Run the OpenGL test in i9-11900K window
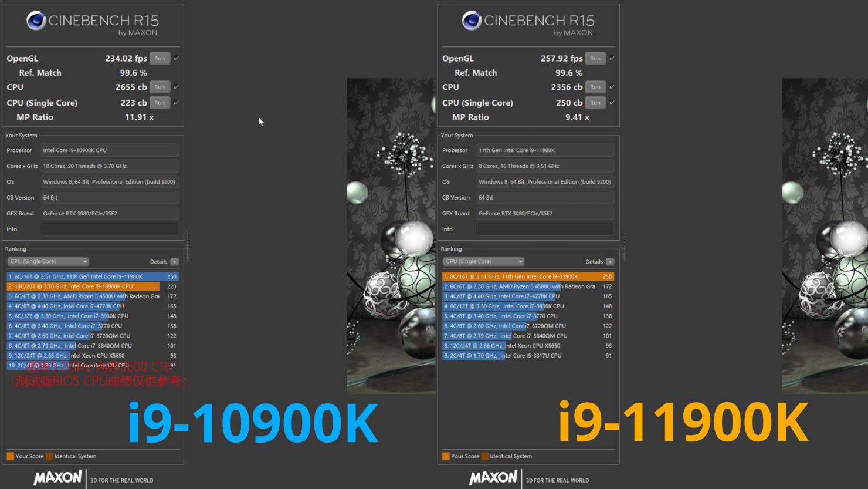 [595, 58]
